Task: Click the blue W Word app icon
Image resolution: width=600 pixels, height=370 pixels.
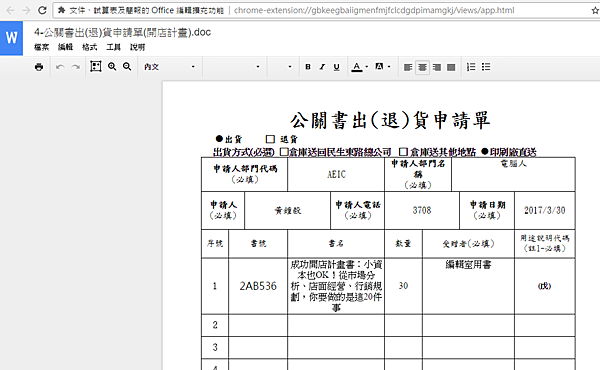Action: tap(11, 38)
